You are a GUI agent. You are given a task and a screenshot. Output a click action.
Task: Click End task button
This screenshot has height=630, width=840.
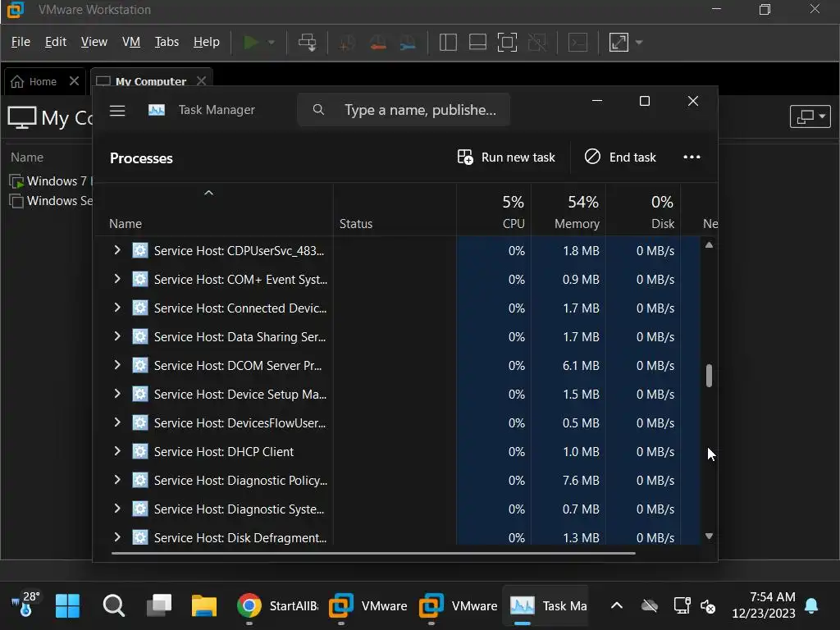coord(620,157)
